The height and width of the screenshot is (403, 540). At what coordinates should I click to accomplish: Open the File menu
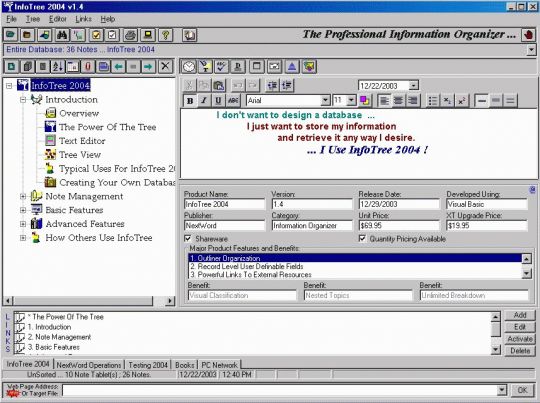click(11, 19)
